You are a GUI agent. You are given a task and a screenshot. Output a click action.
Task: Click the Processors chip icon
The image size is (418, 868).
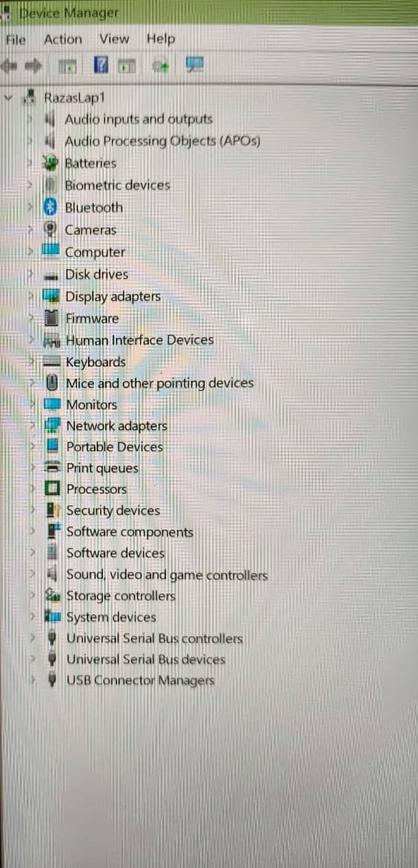[x=52, y=489]
